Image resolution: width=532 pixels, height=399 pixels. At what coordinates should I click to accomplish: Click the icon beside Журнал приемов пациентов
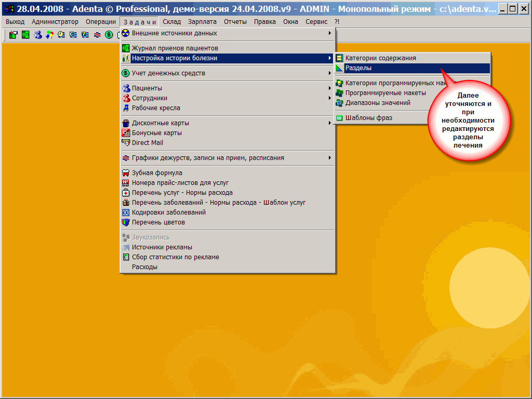(125, 48)
